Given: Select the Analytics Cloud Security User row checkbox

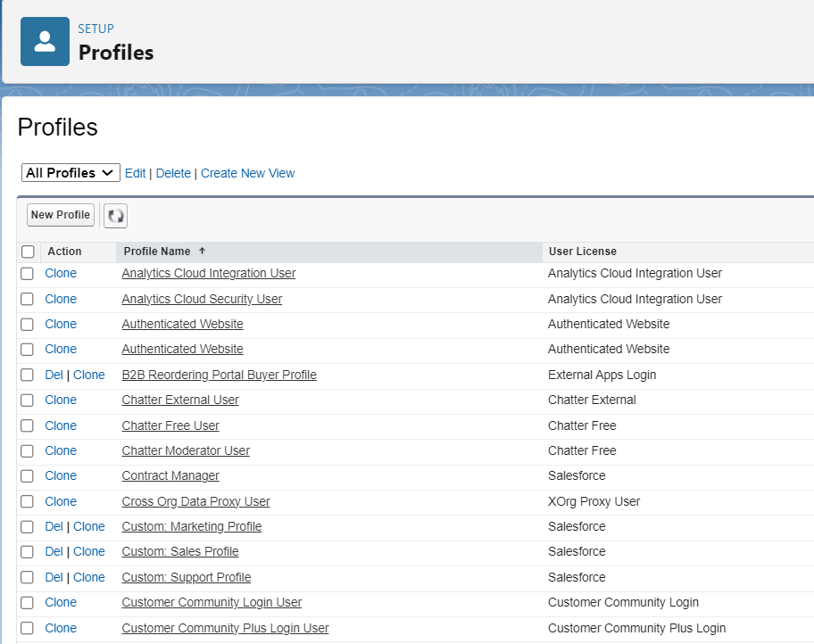Looking at the screenshot, I should point(27,299).
